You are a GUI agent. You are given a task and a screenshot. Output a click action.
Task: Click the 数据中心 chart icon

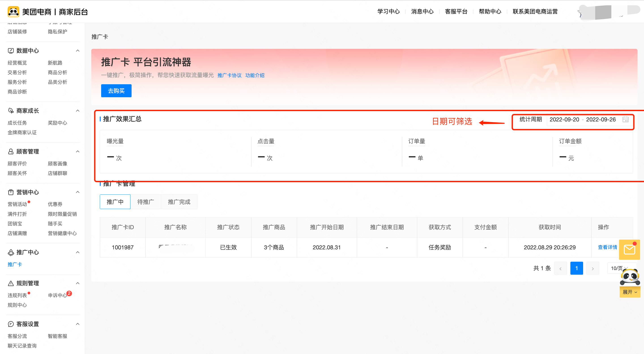pyautogui.click(x=11, y=51)
